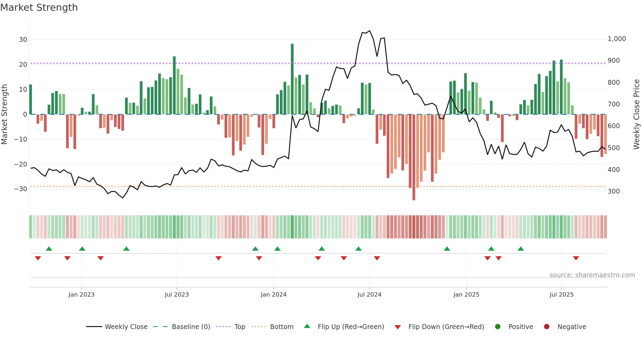
Task: Click the blue dashed Baseline line sample
Action: 160,327
